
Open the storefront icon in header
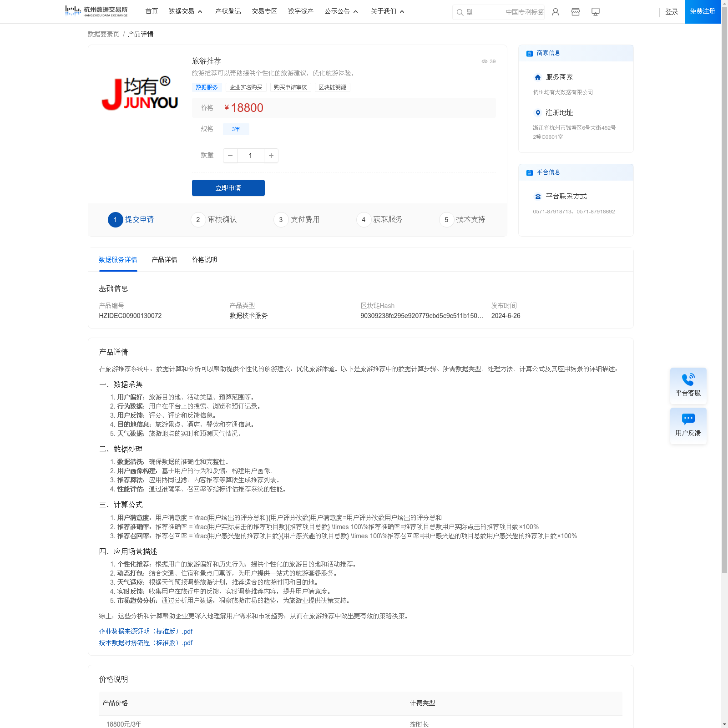[575, 12]
